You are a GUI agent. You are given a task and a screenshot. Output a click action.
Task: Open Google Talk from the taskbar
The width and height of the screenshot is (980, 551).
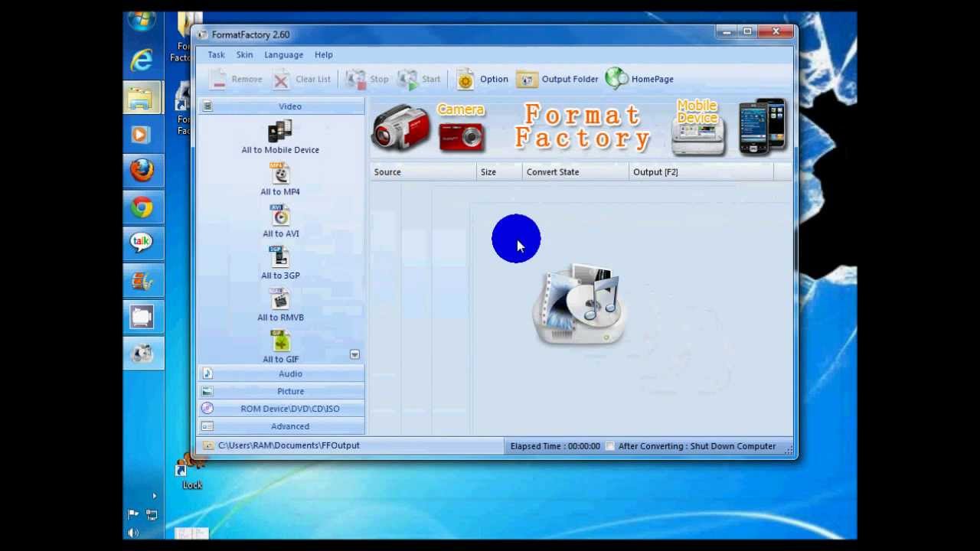click(x=142, y=243)
